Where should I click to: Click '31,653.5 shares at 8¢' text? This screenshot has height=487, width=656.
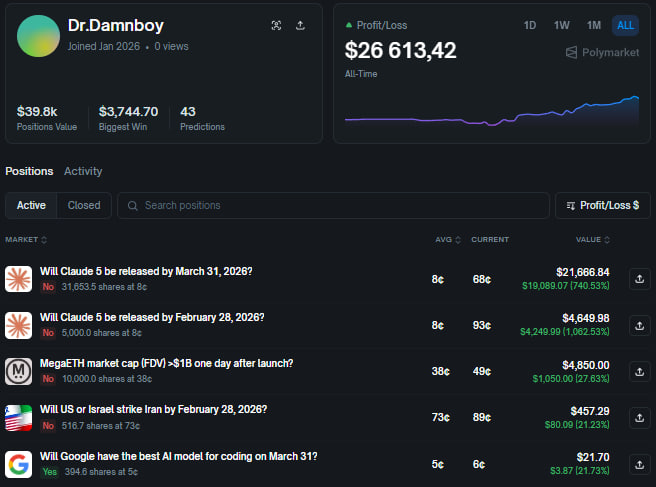coord(104,287)
